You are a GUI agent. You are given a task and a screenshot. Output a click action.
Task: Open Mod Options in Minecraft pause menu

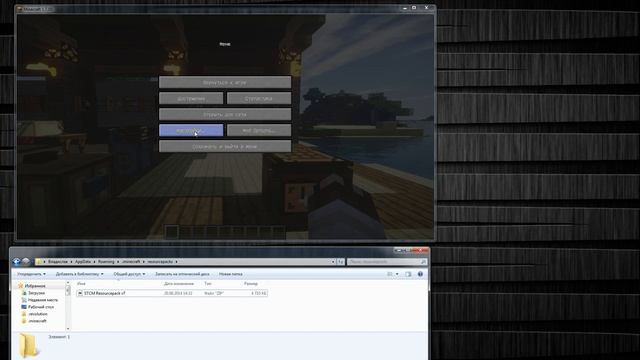(259, 131)
